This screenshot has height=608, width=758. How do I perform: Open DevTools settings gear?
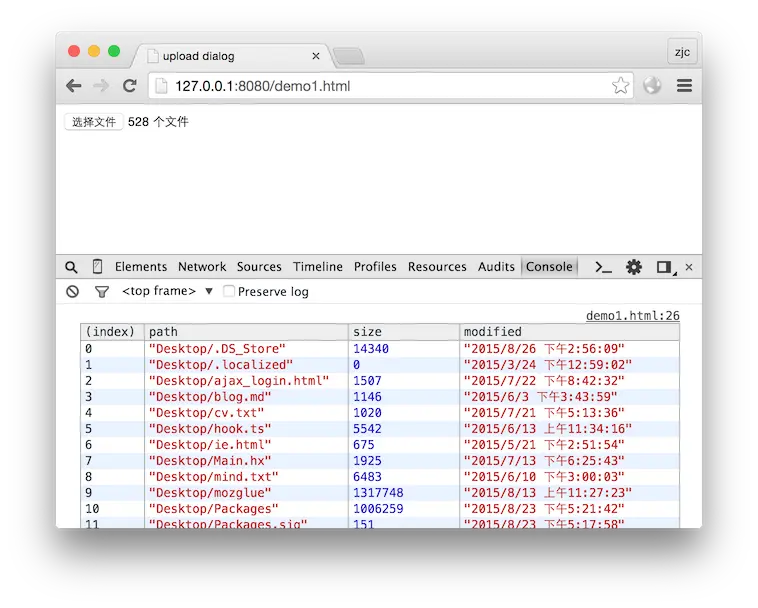634,267
